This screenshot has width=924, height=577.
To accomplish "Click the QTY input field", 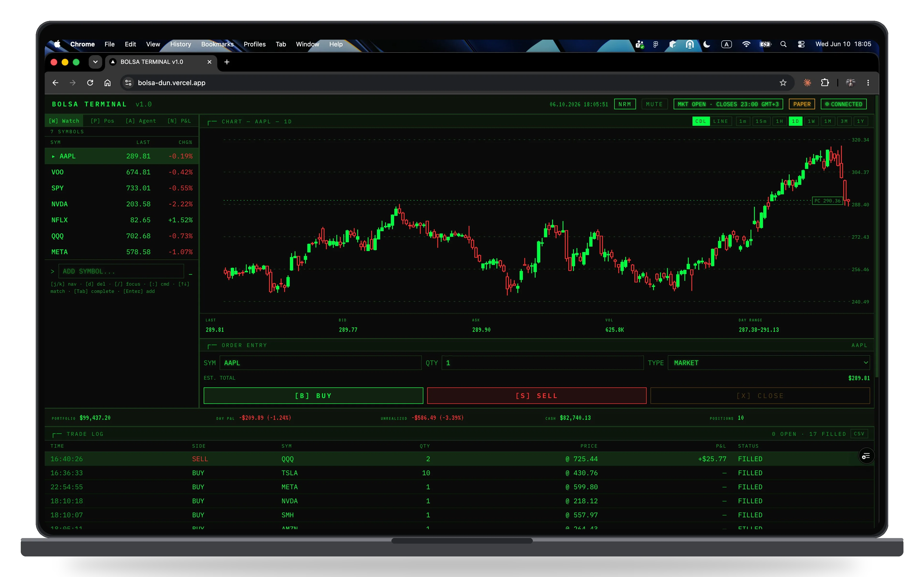I will click(542, 363).
